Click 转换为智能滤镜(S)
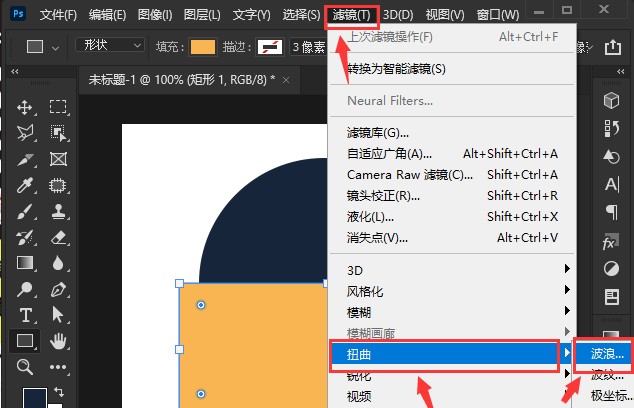The height and width of the screenshot is (408, 634). 396,69
